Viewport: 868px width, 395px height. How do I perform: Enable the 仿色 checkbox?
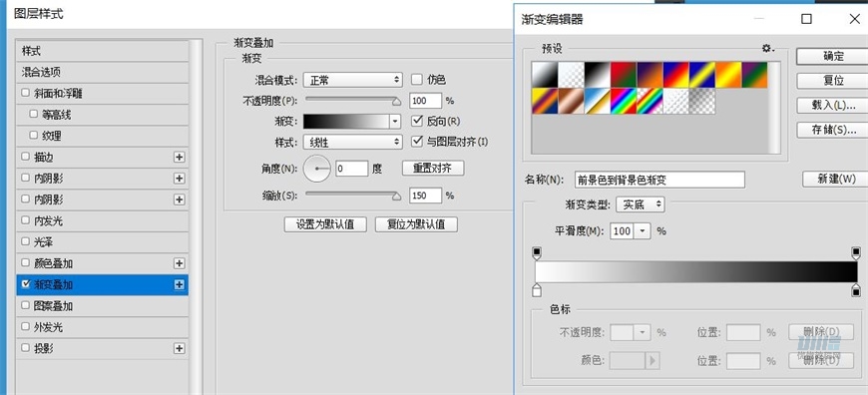click(417, 80)
